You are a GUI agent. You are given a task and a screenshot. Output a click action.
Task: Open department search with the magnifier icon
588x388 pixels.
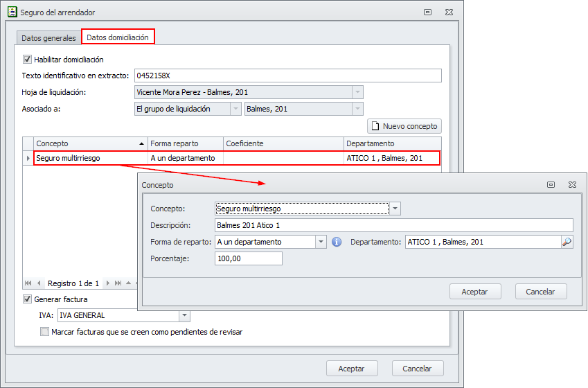[x=567, y=242]
